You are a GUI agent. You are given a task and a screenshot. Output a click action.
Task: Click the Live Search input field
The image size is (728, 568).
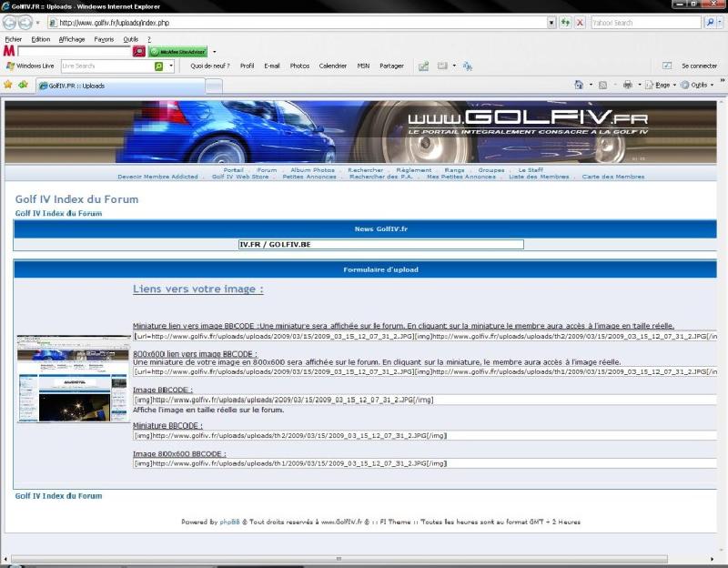coord(107,66)
